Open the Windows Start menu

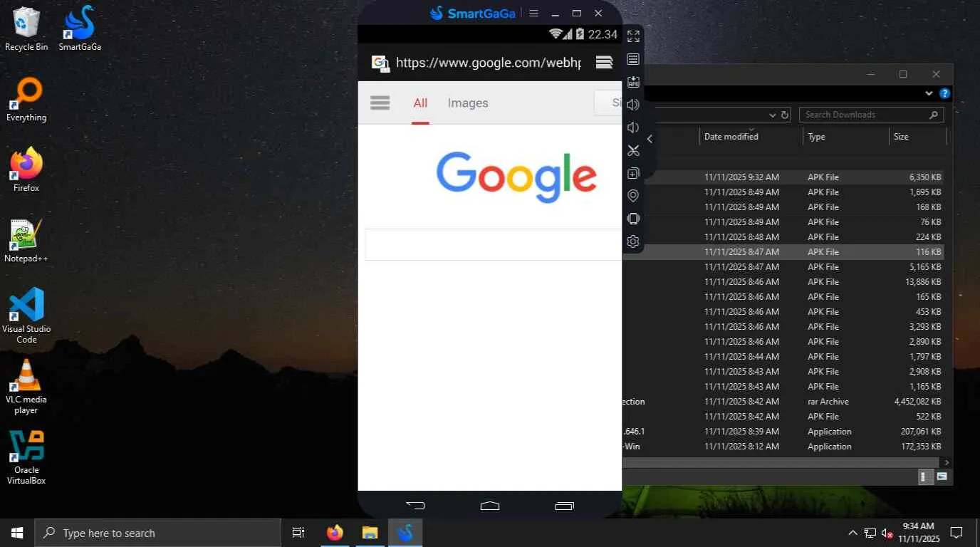click(17, 533)
